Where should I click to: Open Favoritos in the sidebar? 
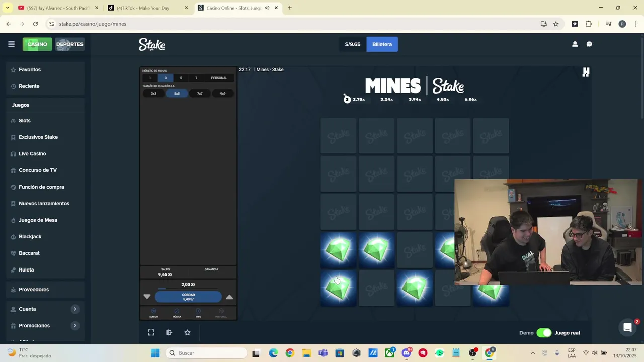[x=30, y=69]
